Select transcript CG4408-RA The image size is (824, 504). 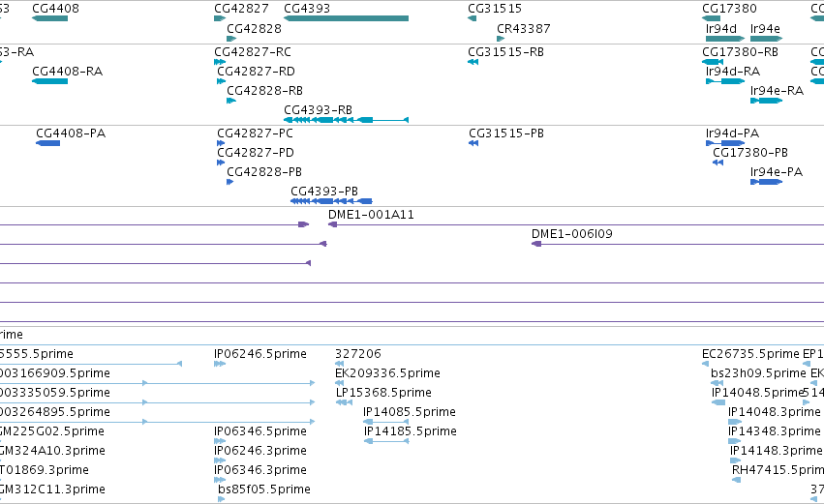pos(67,72)
